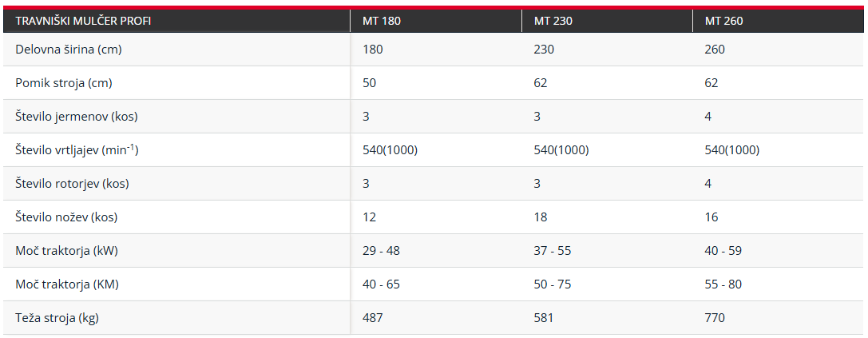Click the 581 weight value for MT 230
This screenshot has height=338, width=868.
point(544,318)
